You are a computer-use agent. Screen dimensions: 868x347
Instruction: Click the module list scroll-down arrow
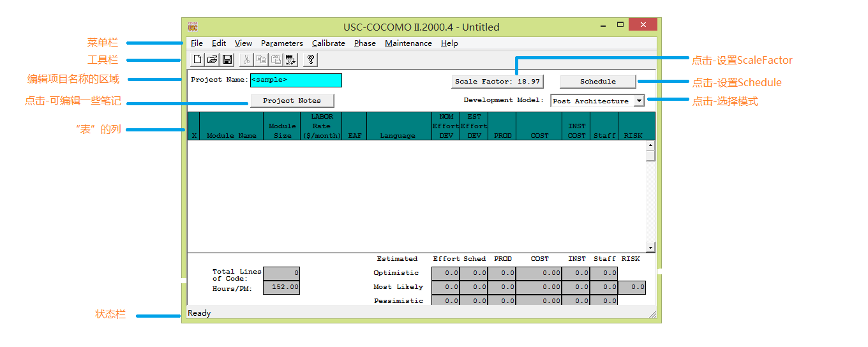click(650, 247)
